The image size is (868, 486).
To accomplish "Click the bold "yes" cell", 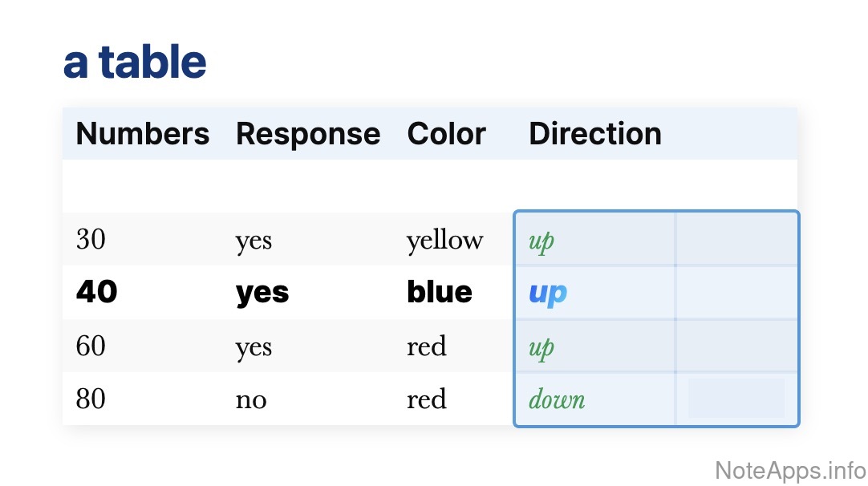I will coord(262,293).
